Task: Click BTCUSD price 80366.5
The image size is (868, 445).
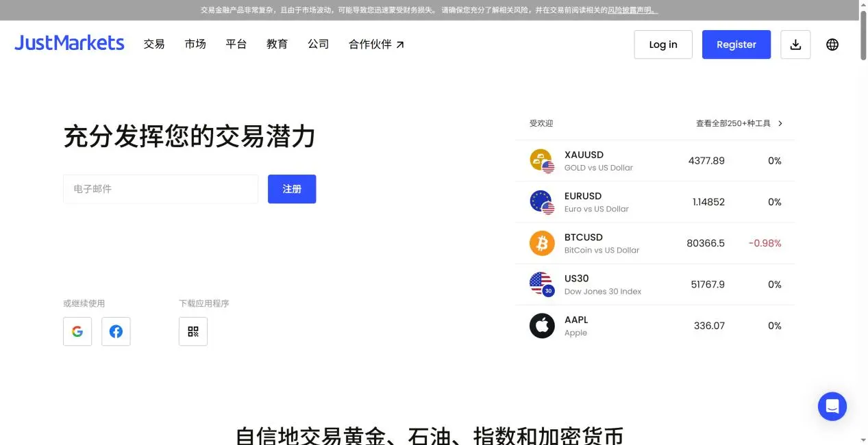Action: coord(706,243)
